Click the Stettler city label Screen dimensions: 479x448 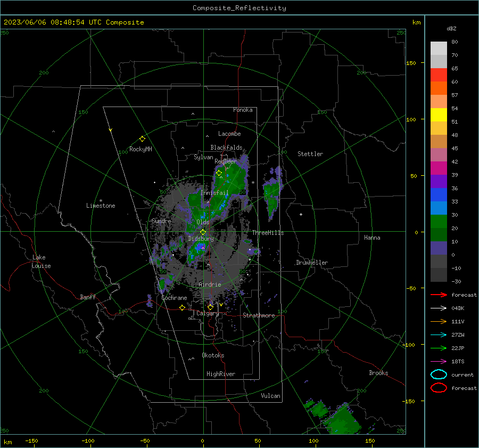coord(310,154)
